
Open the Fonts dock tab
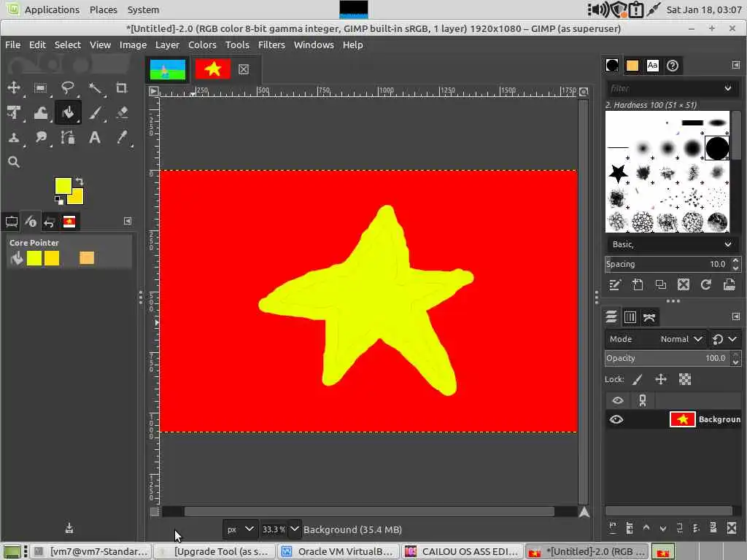tap(652, 65)
